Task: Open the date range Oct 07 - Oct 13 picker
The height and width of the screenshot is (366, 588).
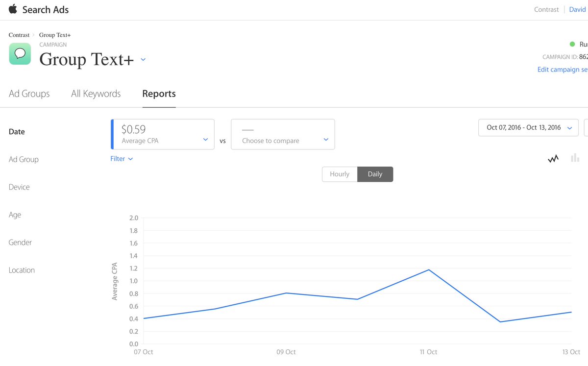Action: point(528,127)
